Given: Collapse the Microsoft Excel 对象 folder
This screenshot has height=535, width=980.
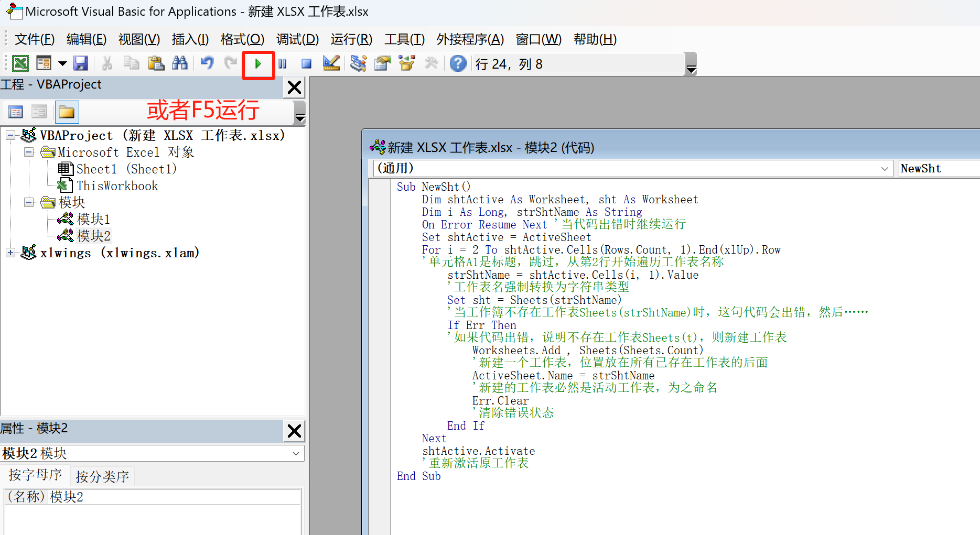Looking at the screenshot, I should 29,152.
